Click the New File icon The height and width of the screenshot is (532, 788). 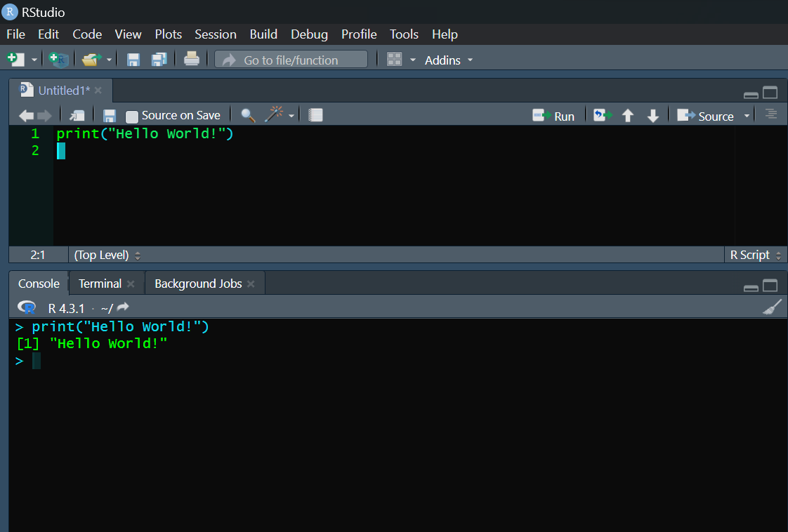click(15, 59)
